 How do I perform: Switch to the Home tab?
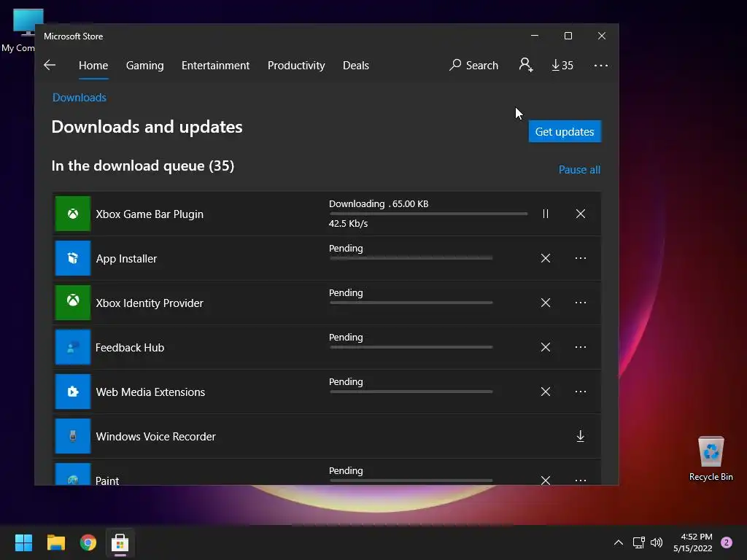point(93,65)
